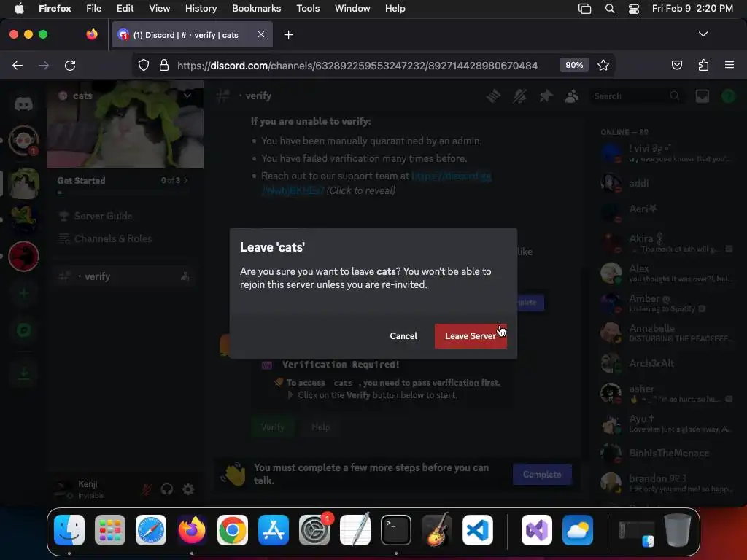Open the Pocket save icon in Firefox

677,65
